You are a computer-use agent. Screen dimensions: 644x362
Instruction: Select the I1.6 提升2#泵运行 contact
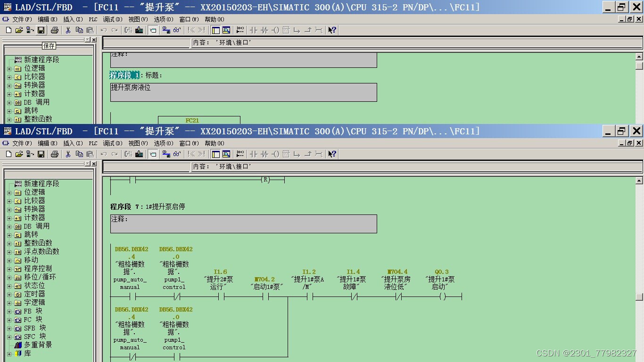click(x=220, y=296)
